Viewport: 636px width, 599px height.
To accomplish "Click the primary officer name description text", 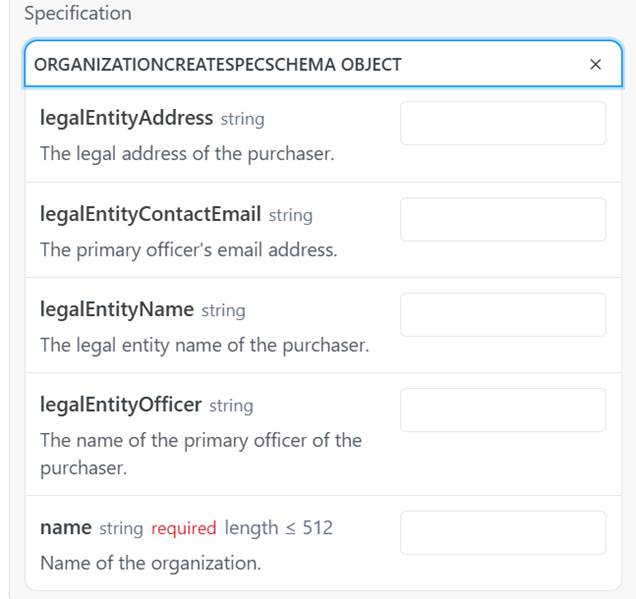I will pos(200,453).
